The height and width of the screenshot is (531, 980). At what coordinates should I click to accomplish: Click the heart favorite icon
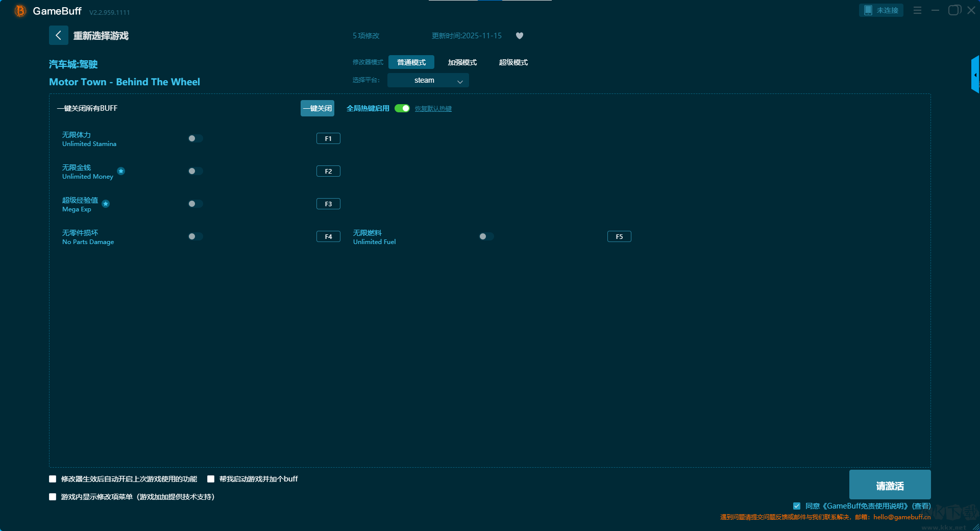tap(519, 36)
